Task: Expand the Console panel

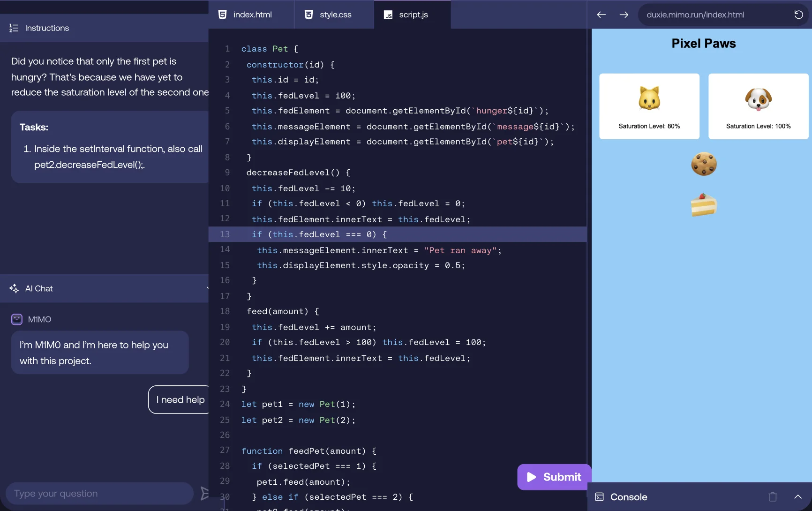Action: coord(798,496)
